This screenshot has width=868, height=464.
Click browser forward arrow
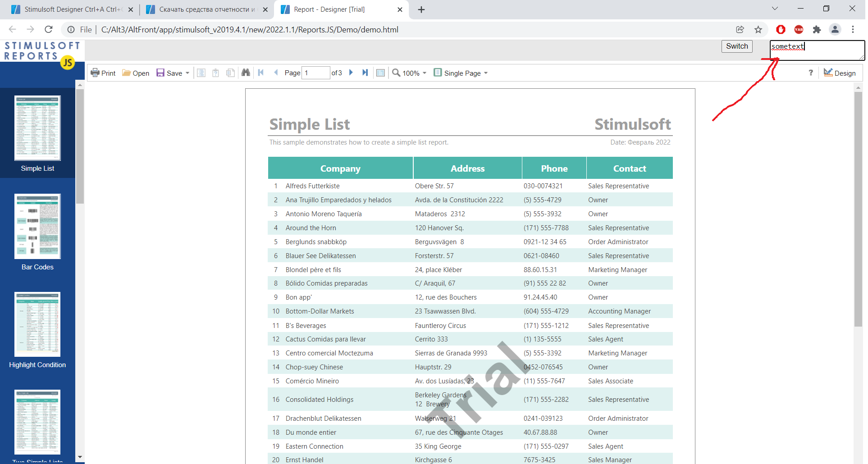point(30,29)
